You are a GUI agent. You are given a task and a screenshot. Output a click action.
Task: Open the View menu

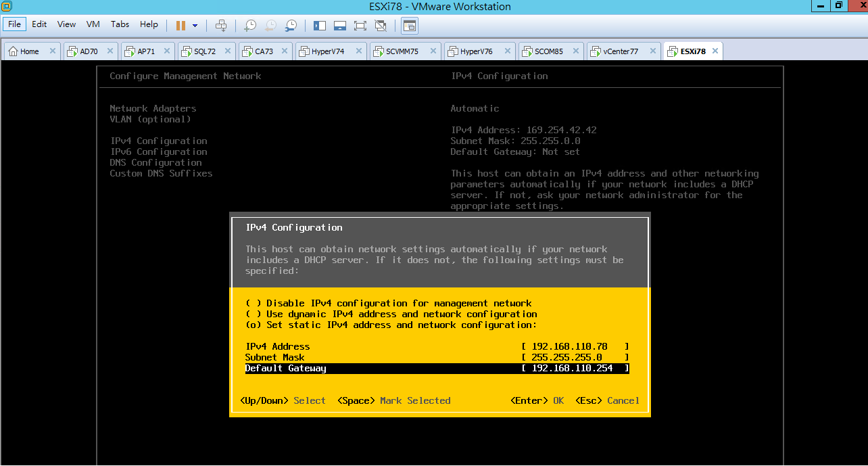coord(67,24)
